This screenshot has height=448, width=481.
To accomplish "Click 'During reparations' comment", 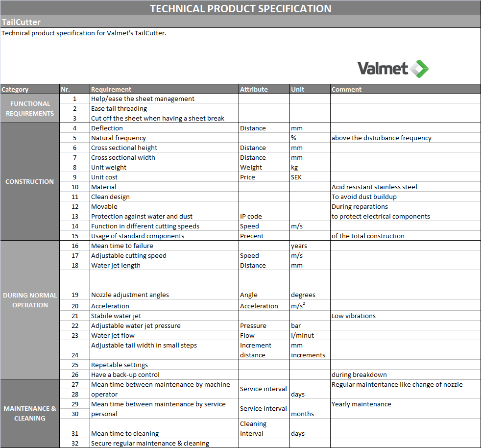I will pyautogui.click(x=406, y=207).
